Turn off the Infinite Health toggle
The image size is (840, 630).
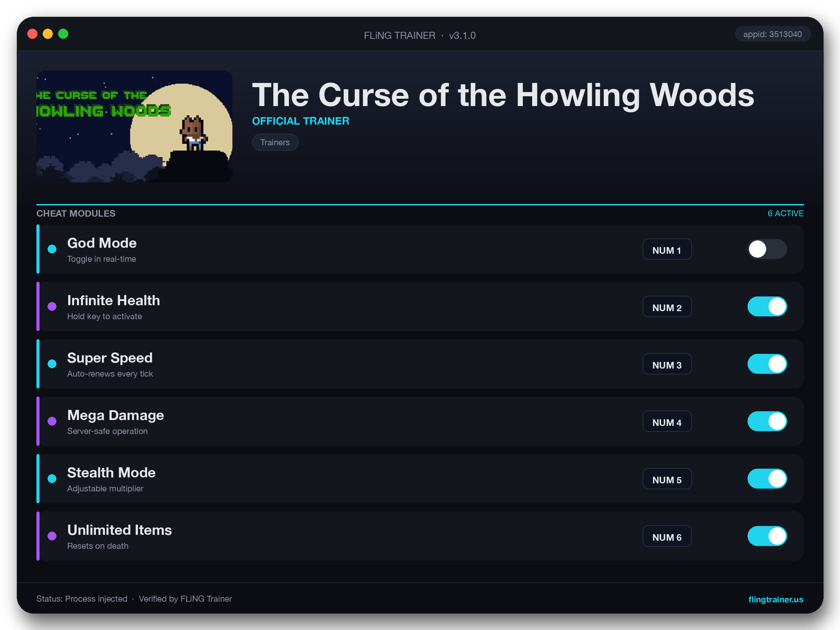[x=767, y=307]
